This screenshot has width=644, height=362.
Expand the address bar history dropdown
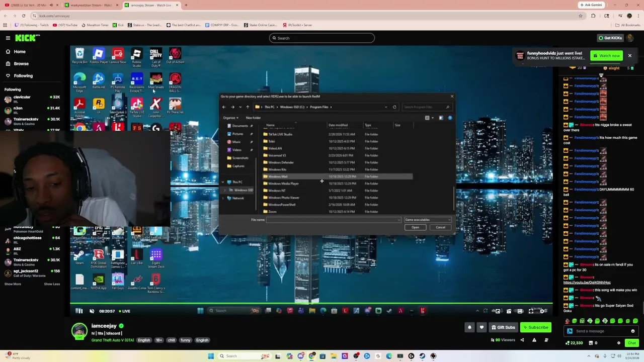point(386,107)
